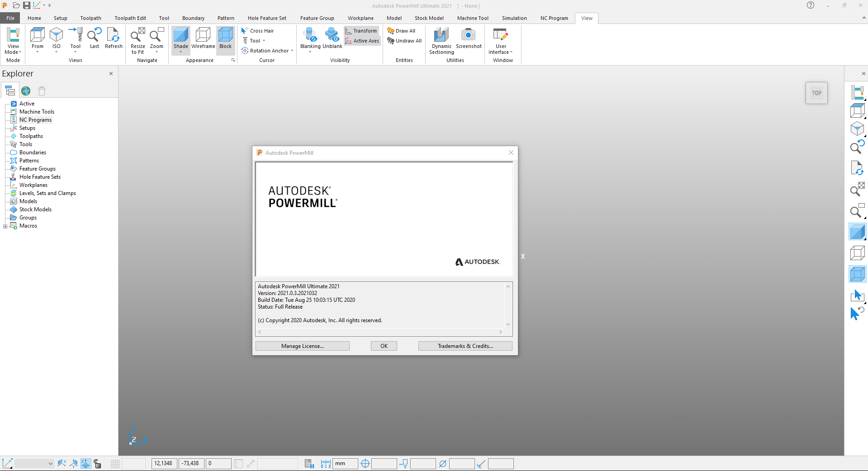The height and width of the screenshot is (471, 868).
Task: Click Refresh icon on right-hand toolbar
Action: (857, 168)
